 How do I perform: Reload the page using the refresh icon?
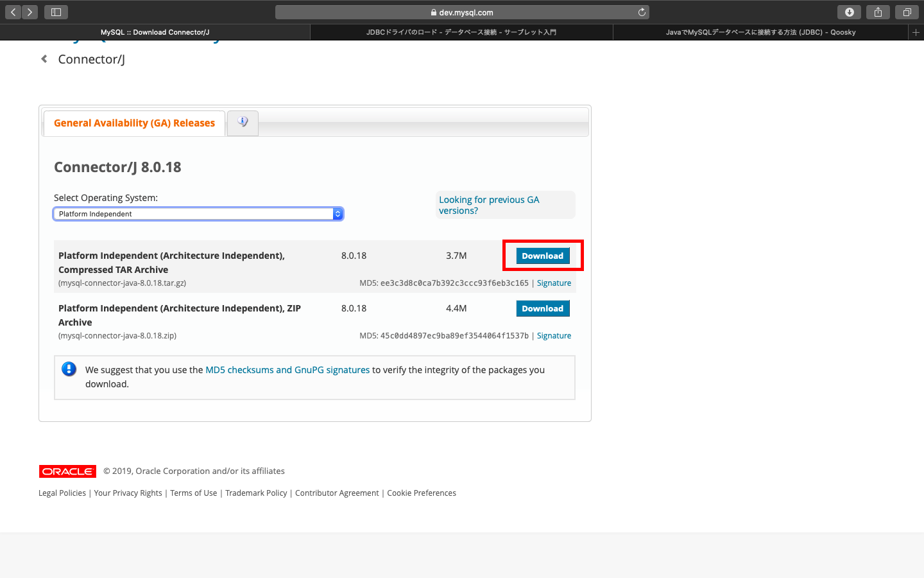tap(642, 12)
